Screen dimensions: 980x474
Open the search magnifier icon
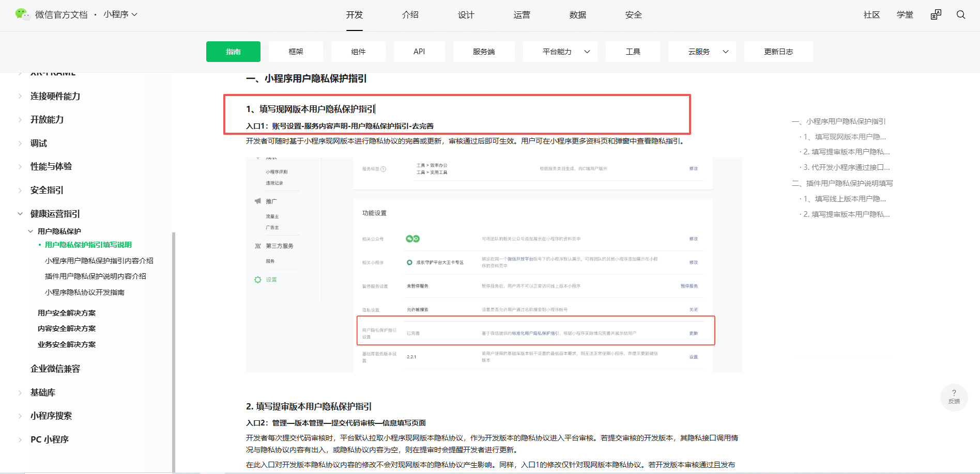(961, 14)
